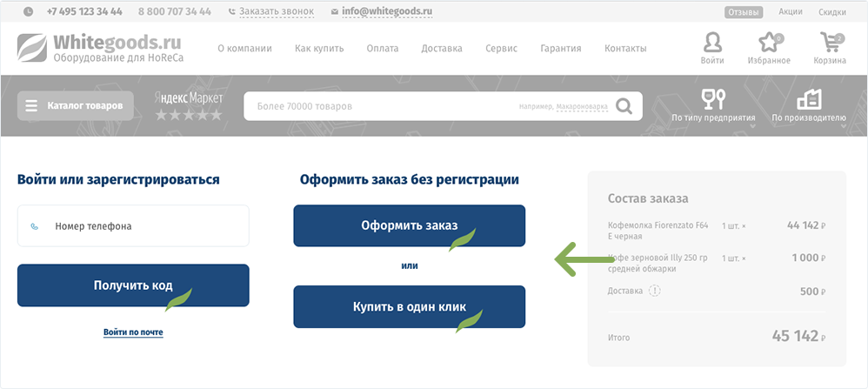Follow the 'Войти по почте' link
868x389 pixels.
(x=133, y=332)
